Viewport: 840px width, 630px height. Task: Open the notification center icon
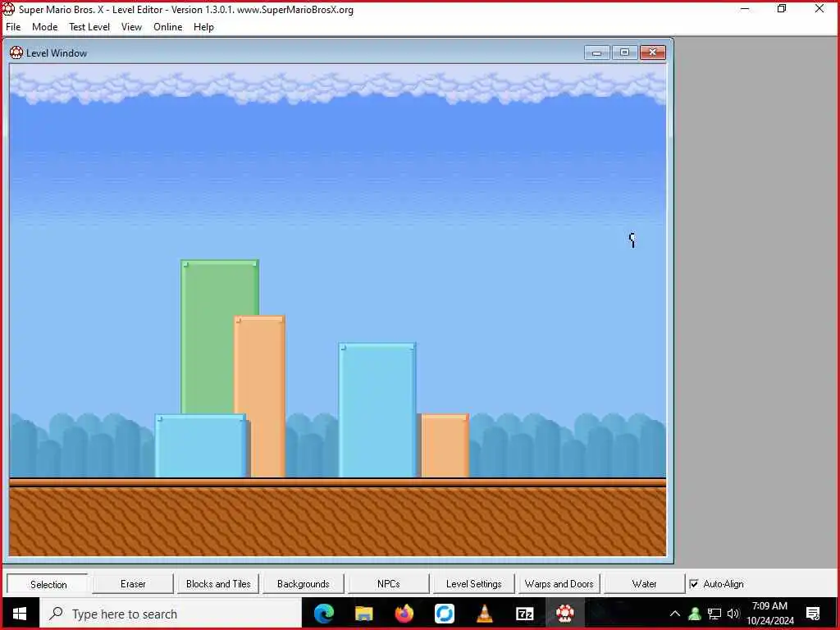(813, 614)
